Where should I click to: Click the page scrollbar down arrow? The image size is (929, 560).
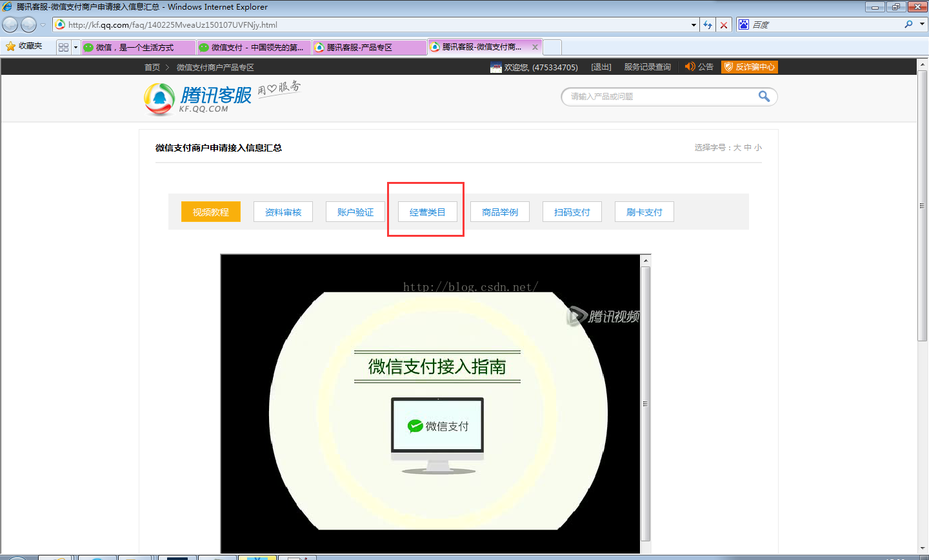coord(923,548)
